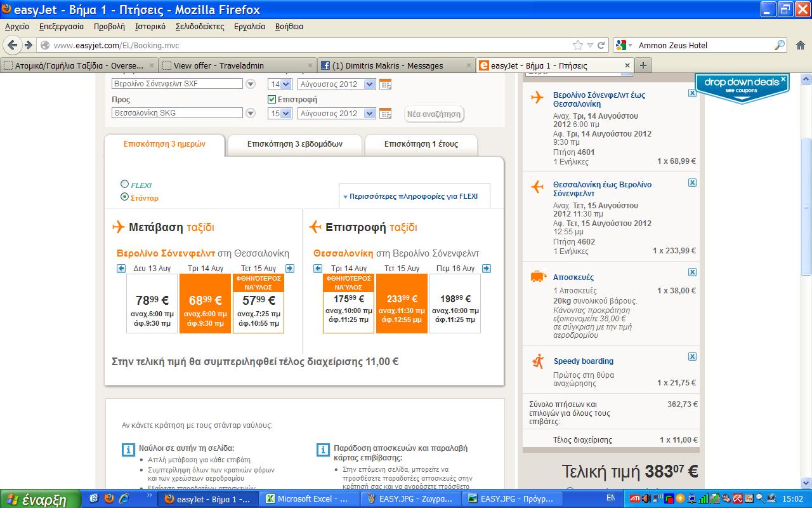Select the FLEXI fare radio button

click(x=124, y=184)
